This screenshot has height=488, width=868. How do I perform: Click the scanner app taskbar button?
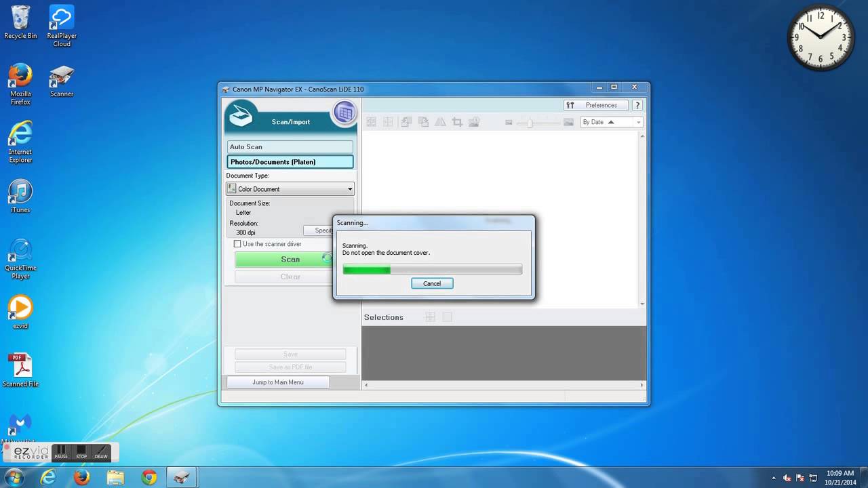[x=182, y=477]
